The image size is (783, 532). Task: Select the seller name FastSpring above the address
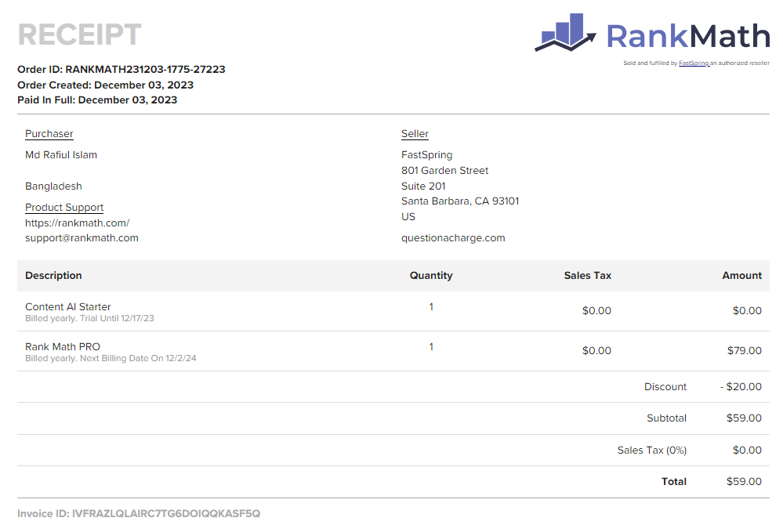(427, 154)
